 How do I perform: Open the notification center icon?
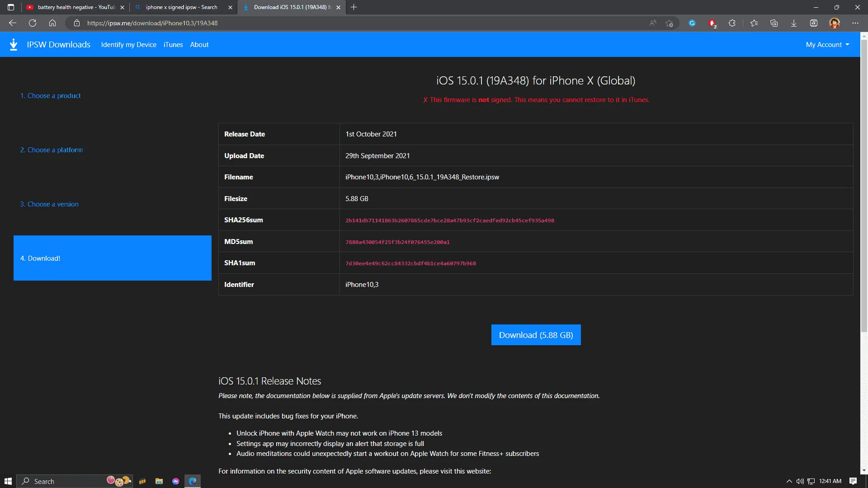click(853, 481)
